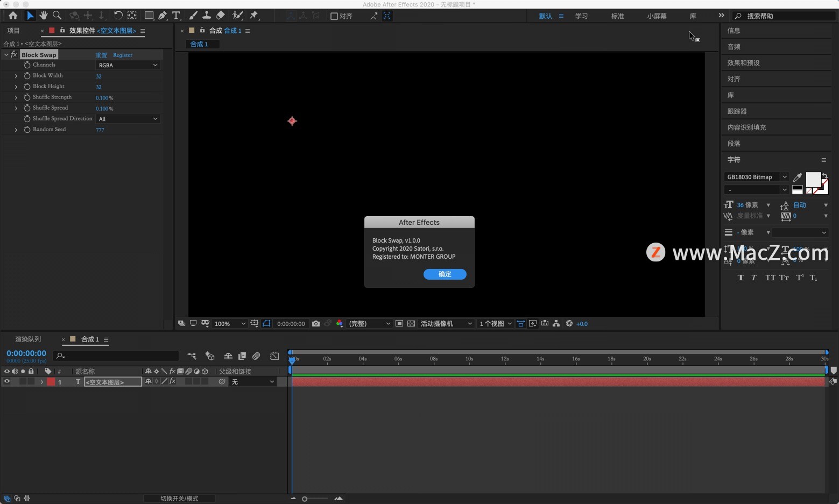The image size is (839, 504).
Task: Toggle Block Swap fx effect switch
Action: coord(14,54)
